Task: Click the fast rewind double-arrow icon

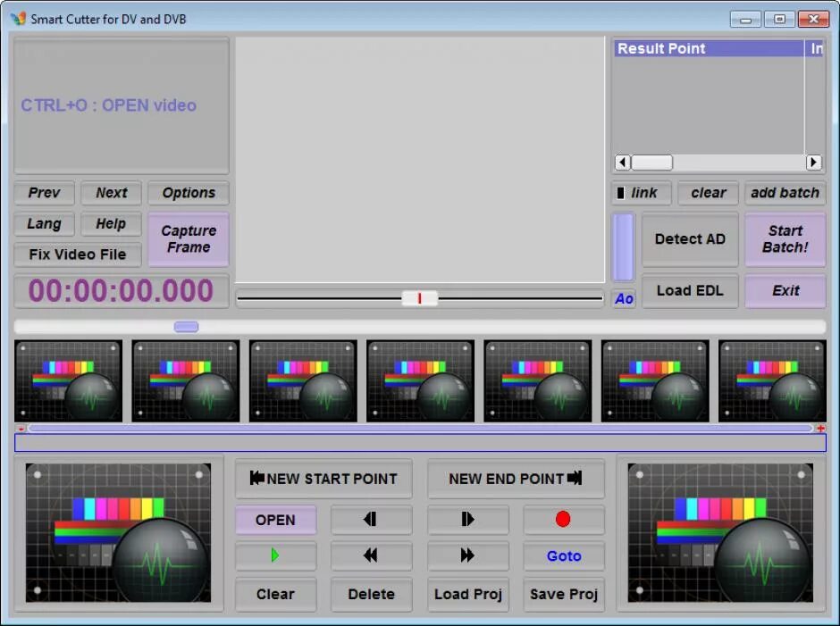Action: [371, 555]
